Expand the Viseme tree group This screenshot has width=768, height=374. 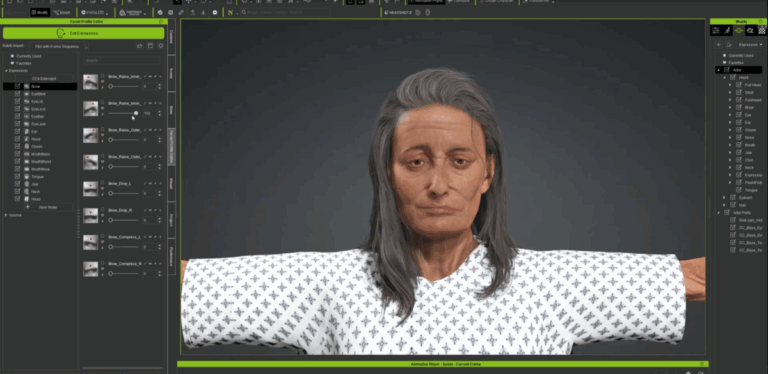[x=6, y=215]
